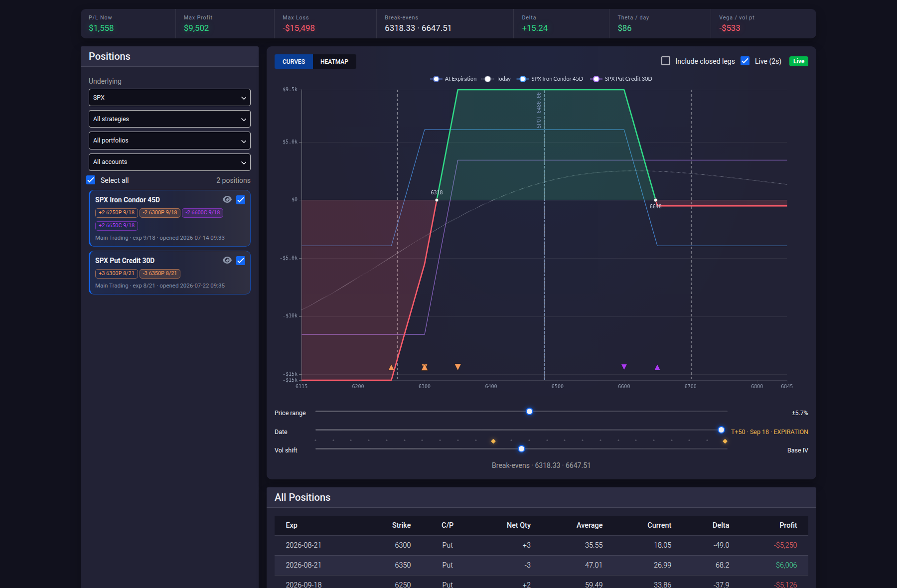Click the Max Profit $9,502 value
Viewport: 897px width, 588px height.
[196, 28]
